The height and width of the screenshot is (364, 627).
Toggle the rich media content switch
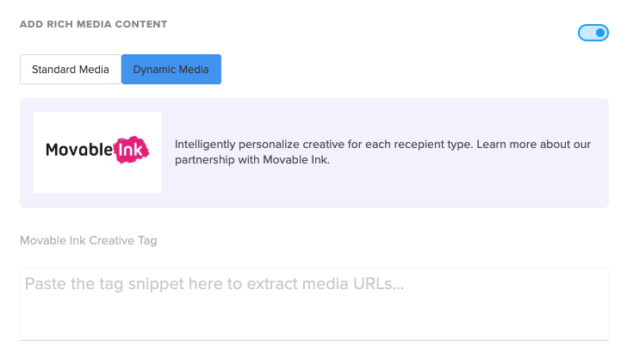(x=593, y=33)
